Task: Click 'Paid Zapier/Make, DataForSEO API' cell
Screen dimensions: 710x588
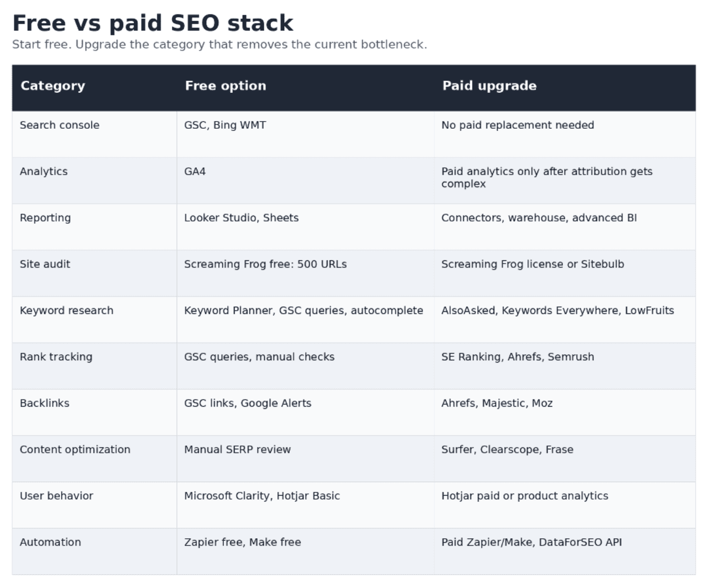Action: point(565,552)
